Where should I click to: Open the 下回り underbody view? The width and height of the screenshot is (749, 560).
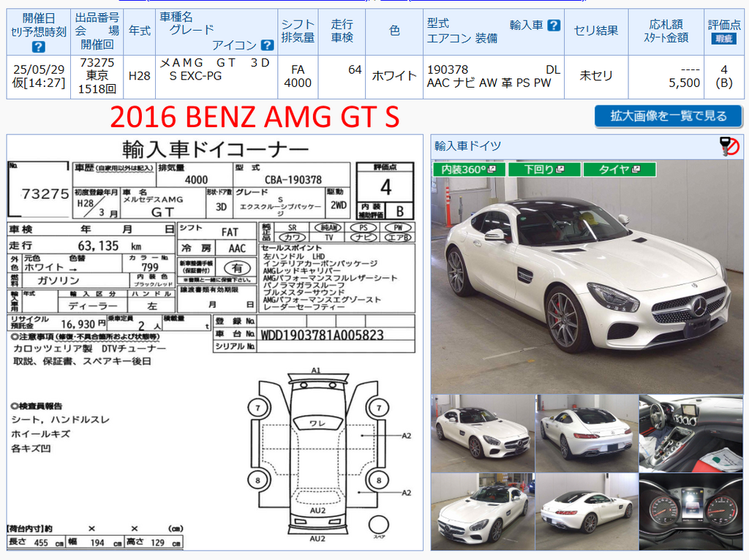point(544,170)
